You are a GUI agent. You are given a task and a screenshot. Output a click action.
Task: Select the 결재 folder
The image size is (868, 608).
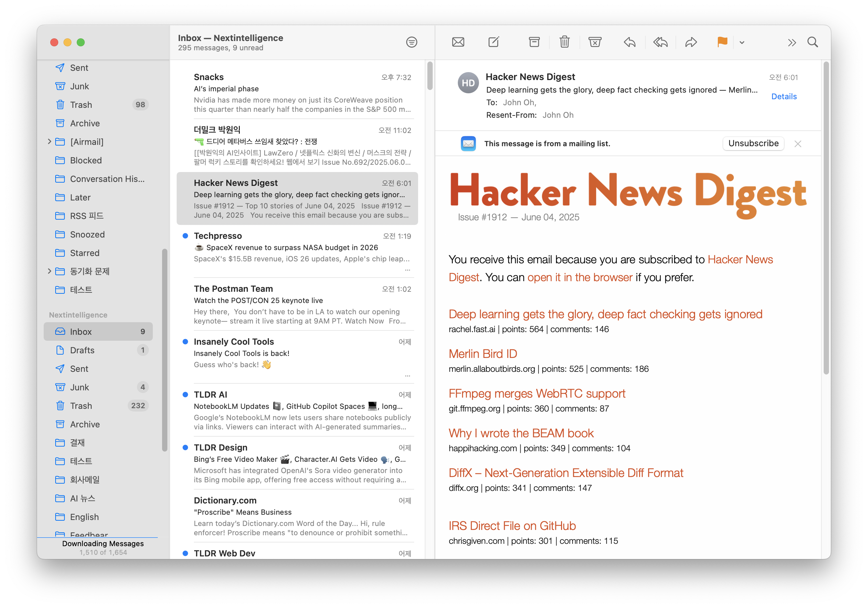(x=98, y=443)
